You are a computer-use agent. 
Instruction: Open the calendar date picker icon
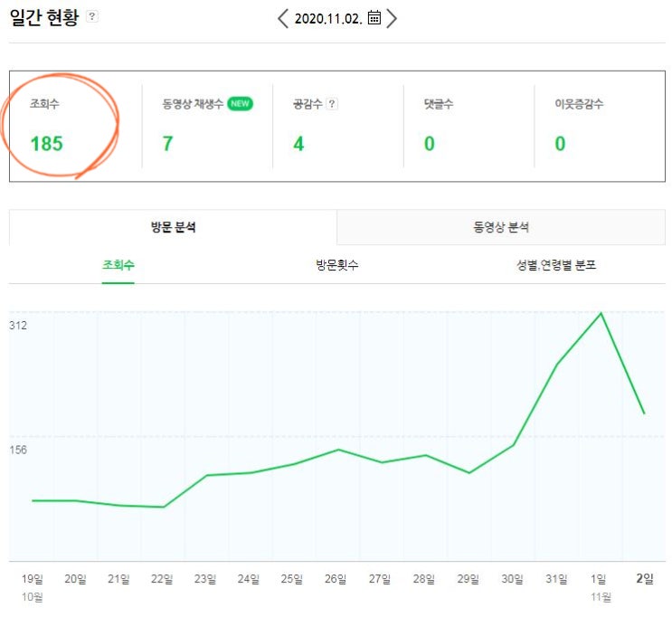pos(374,17)
